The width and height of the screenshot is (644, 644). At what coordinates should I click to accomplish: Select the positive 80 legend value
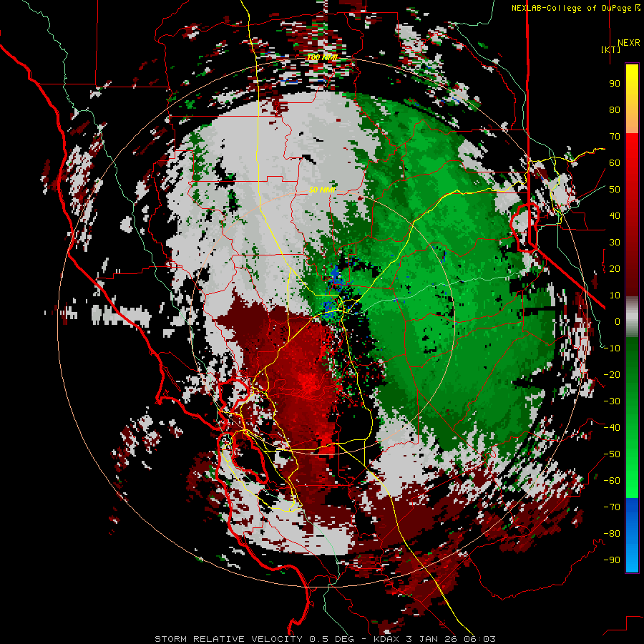pyautogui.click(x=615, y=110)
